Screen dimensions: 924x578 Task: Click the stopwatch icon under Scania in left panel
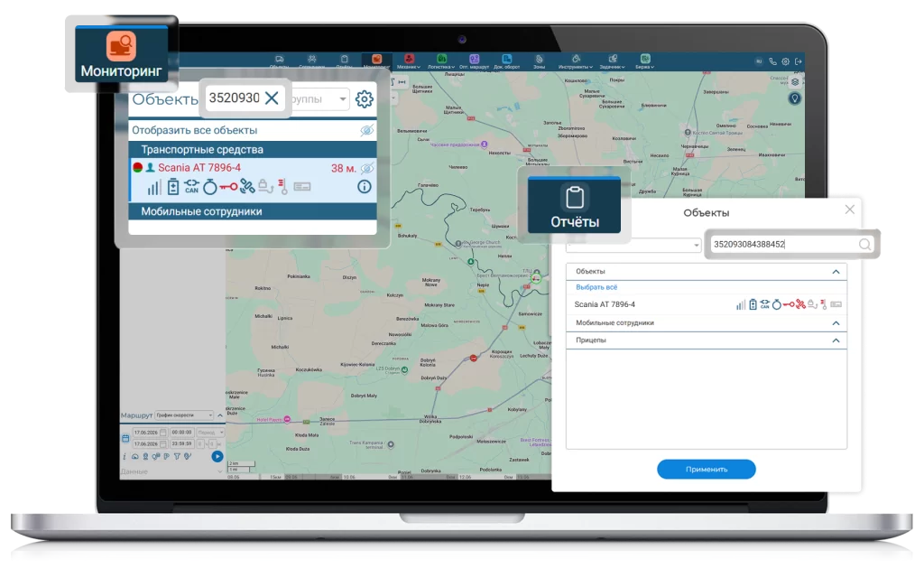[x=209, y=188]
